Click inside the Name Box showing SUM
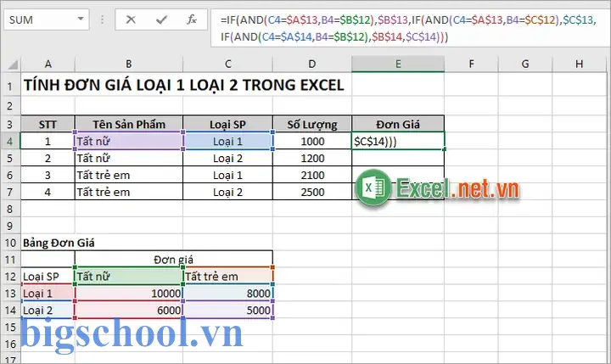This screenshot has width=611, height=364. (40, 20)
